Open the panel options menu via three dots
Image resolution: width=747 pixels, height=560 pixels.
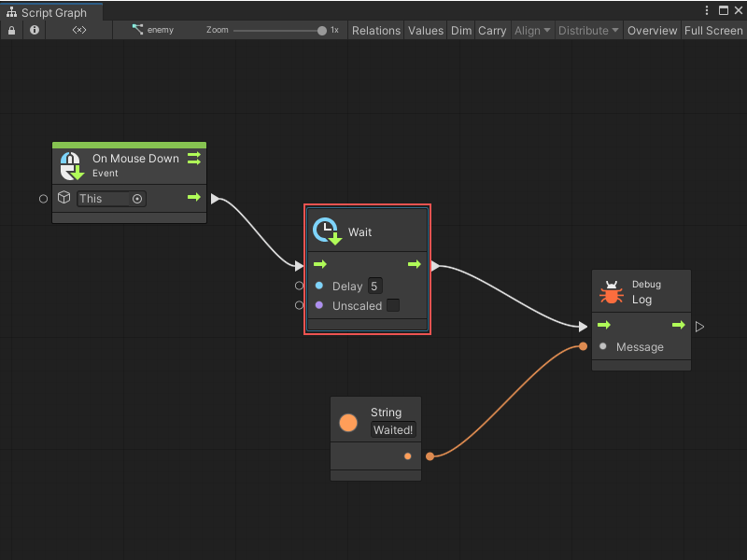click(707, 9)
